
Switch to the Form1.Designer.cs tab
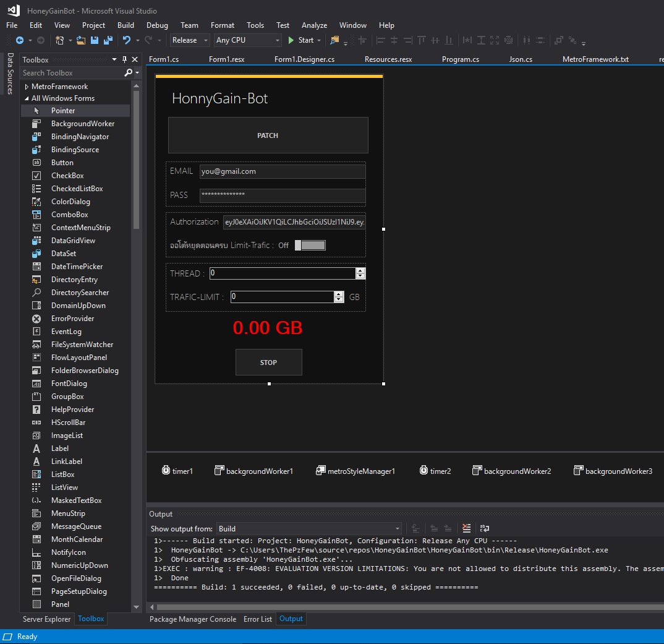[x=304, y=59]
